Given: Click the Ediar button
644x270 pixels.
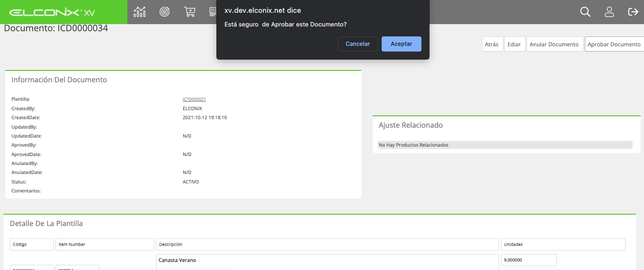Looking at the screenshot, I should point(514,44).
